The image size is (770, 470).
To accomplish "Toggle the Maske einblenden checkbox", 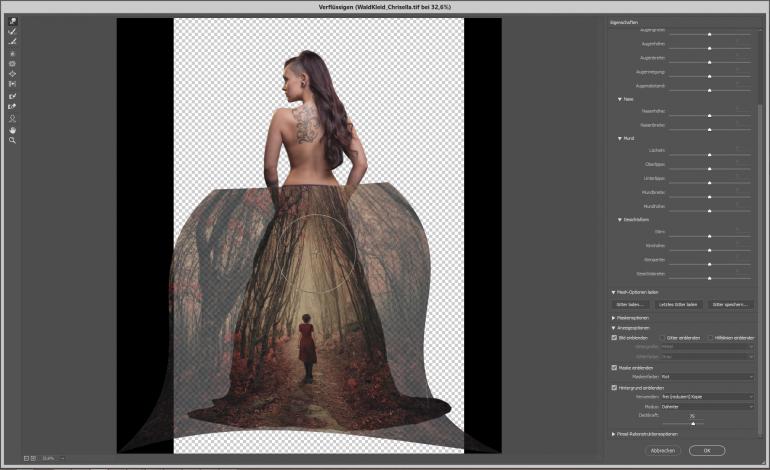I will coord(614,367).
